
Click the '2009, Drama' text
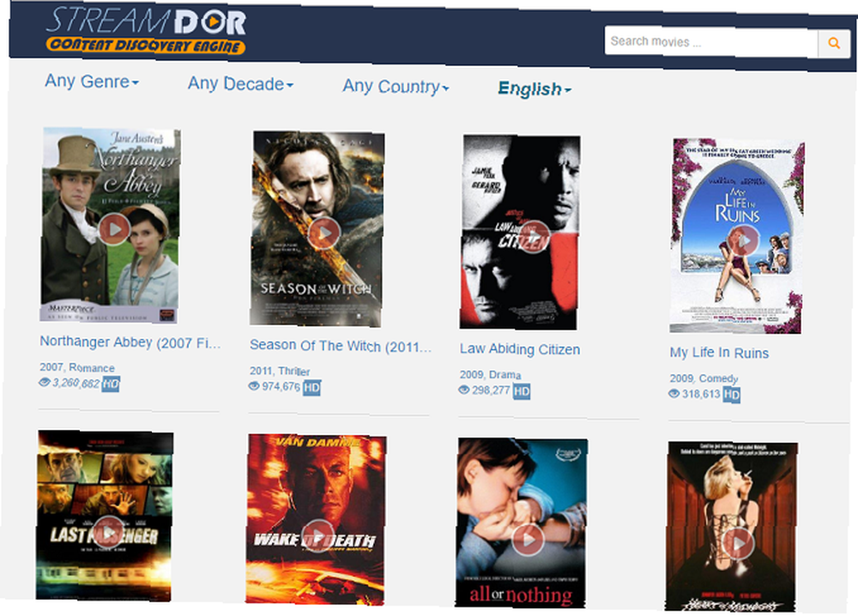tap(490, 375)
